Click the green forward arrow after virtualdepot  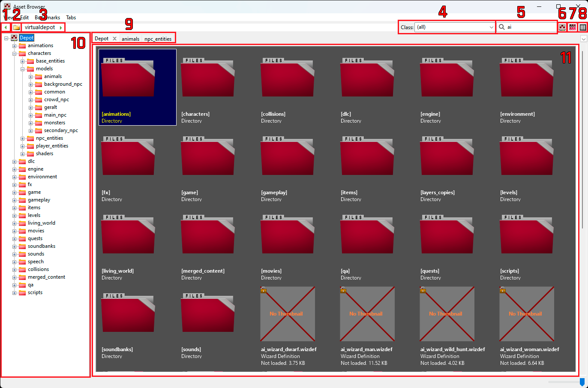61,27
